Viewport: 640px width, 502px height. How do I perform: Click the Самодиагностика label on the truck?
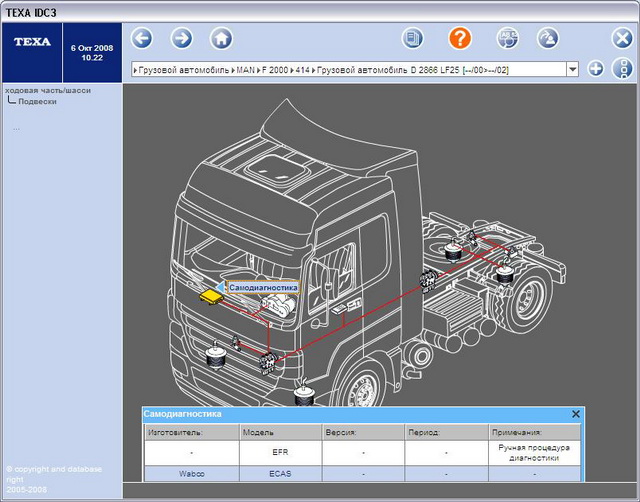(263, 288)
